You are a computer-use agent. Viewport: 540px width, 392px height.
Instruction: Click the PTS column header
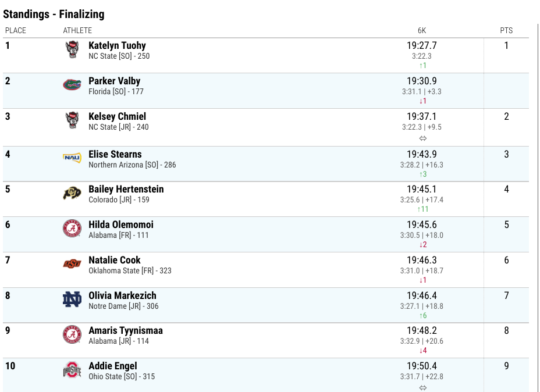[x=506, y=31]
